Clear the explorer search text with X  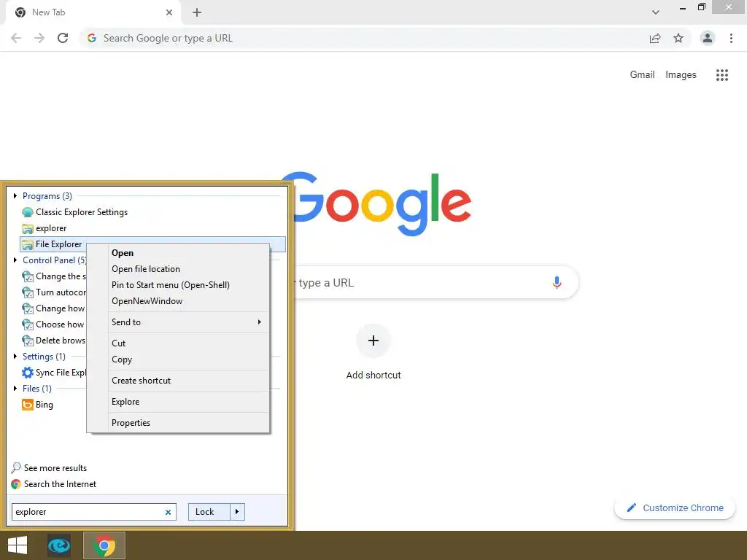click(x=168, y=513)
